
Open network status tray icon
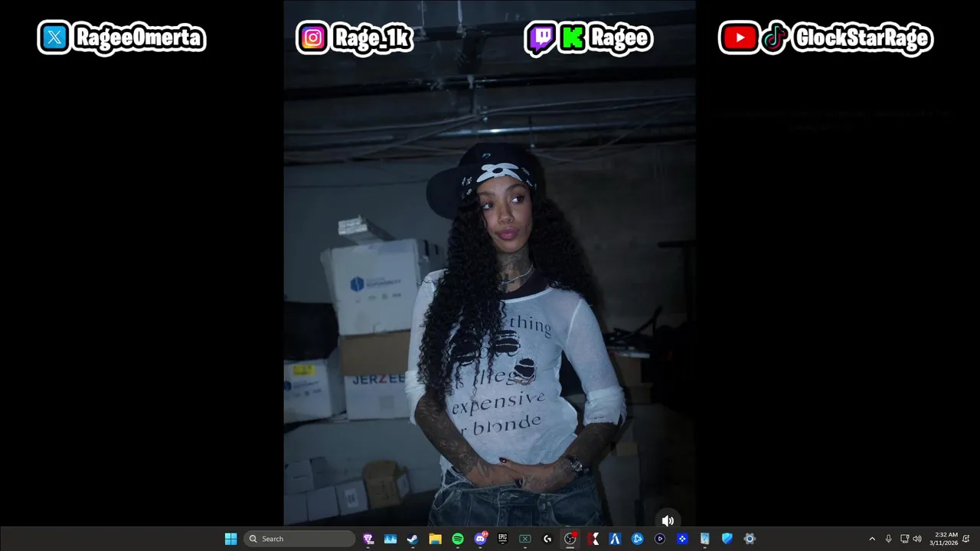904,539
